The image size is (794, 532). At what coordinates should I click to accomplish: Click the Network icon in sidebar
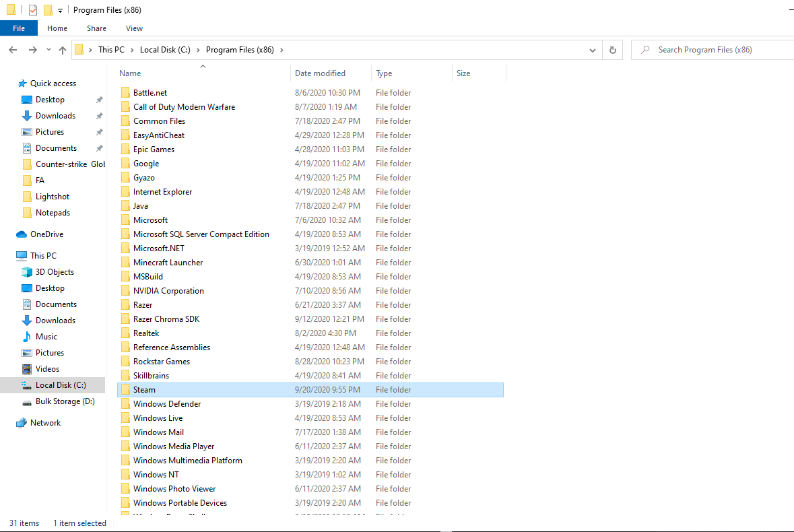pos(22,423)
